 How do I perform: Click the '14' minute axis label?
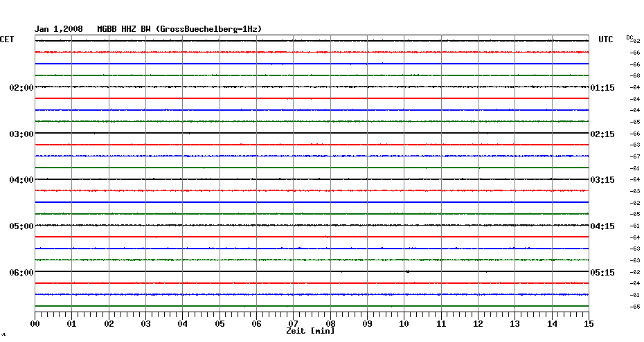point(552,324)
